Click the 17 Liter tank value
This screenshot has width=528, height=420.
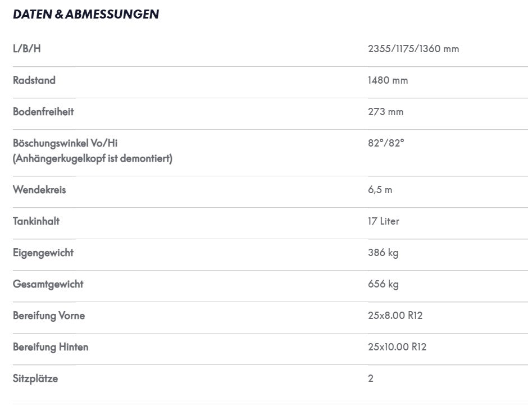point(384,221)
